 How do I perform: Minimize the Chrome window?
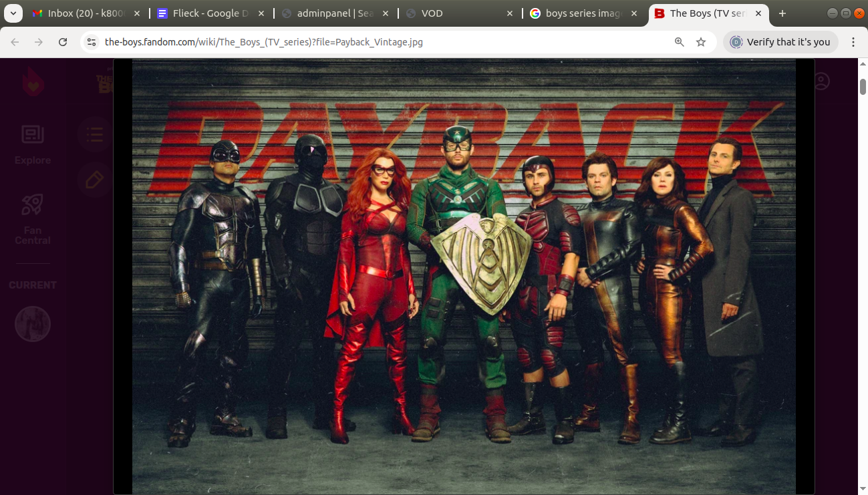coord(833,13)
